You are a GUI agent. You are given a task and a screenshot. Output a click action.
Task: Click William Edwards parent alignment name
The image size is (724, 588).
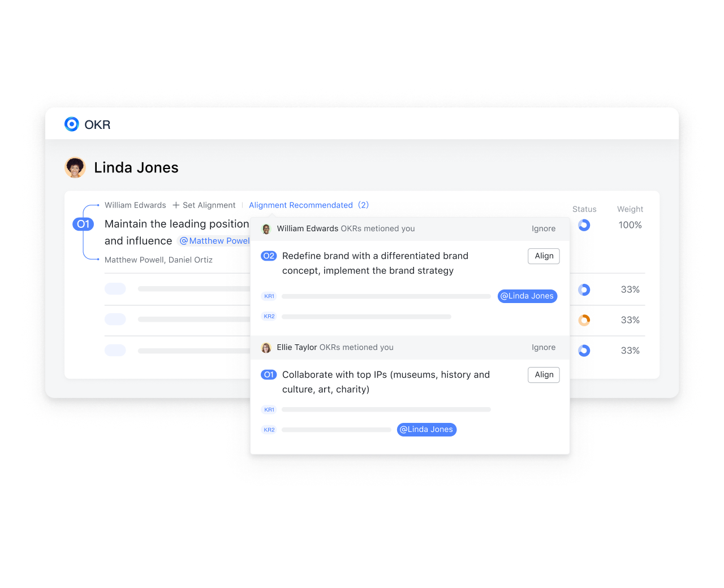(x=135, y=205)
